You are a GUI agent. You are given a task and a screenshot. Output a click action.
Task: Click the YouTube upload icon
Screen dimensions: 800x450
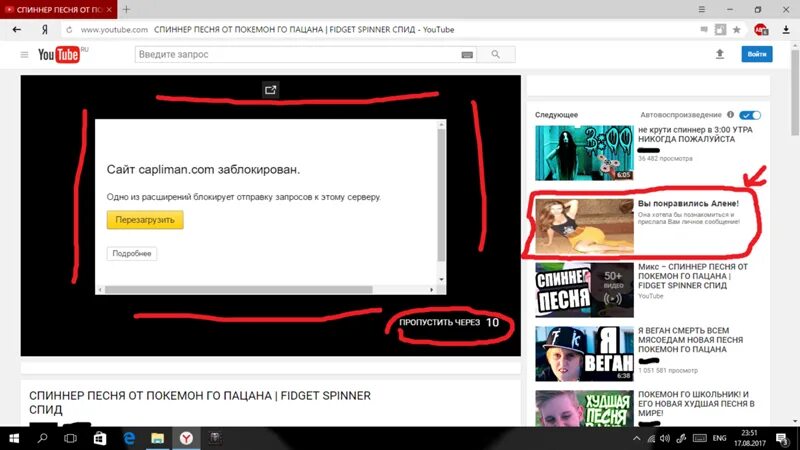pos(720,54)
